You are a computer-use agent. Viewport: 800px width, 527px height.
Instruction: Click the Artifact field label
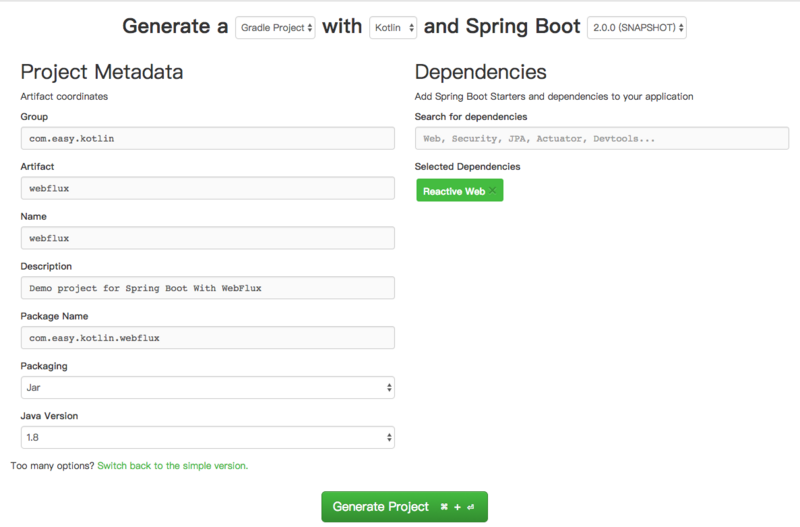[37, 166]
